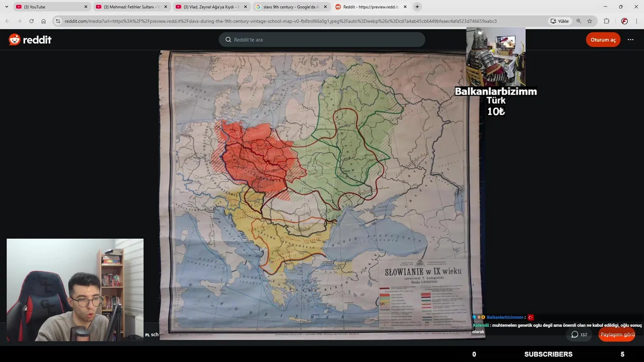Image resolution: width=644 pixels, height=362 pixels.
Task: Click the '10₺' donation amount
Action: point(496,112)
